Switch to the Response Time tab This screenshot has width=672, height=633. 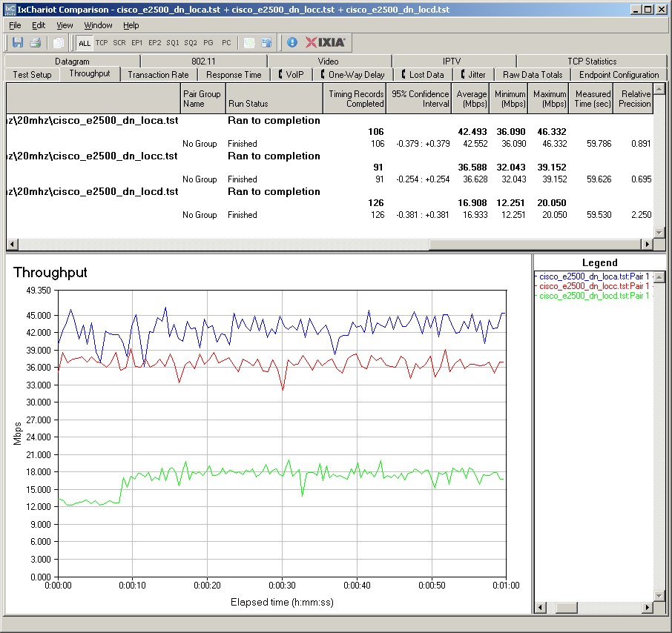pos(234,75)
